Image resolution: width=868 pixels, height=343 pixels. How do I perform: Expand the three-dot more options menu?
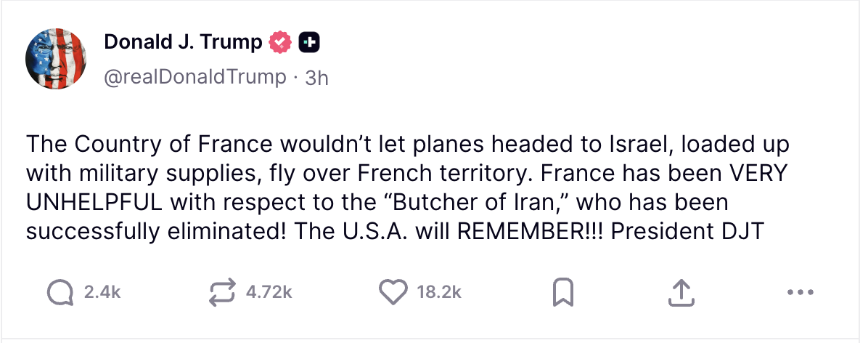(800, 292)
